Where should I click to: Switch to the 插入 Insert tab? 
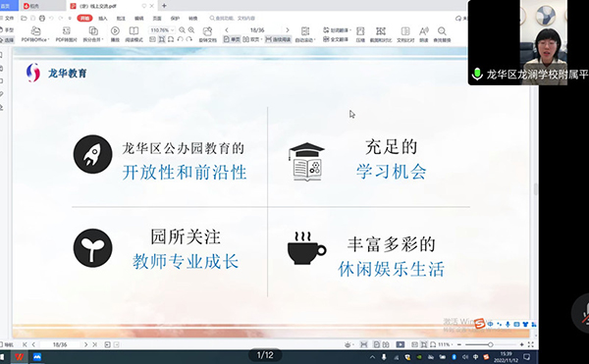[x=103, y=18]
